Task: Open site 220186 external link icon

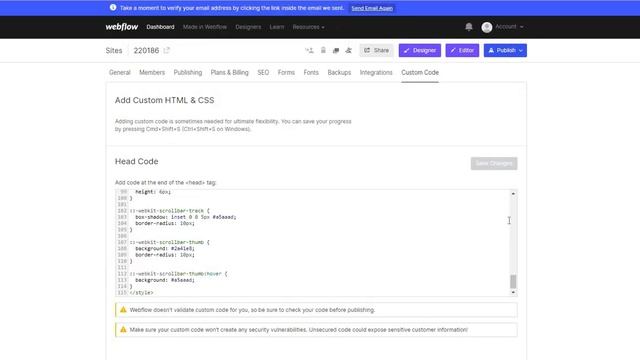Action: [167, 50]
